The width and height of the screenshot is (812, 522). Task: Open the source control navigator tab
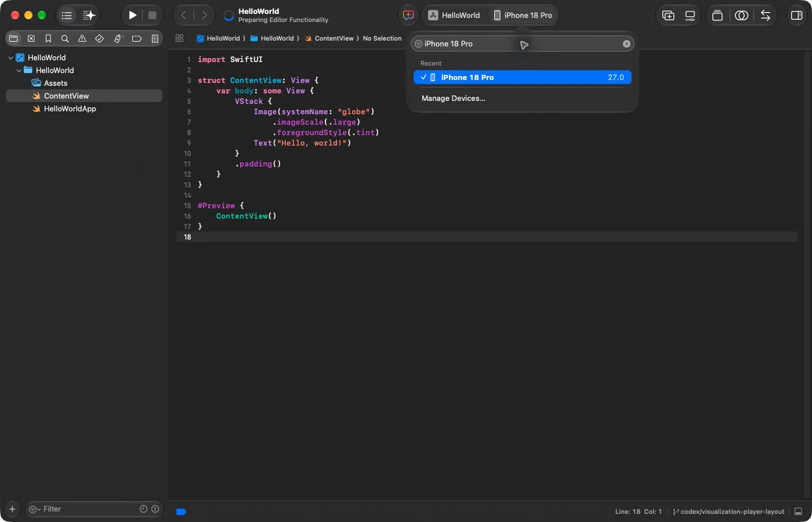[x=31, y=39]
